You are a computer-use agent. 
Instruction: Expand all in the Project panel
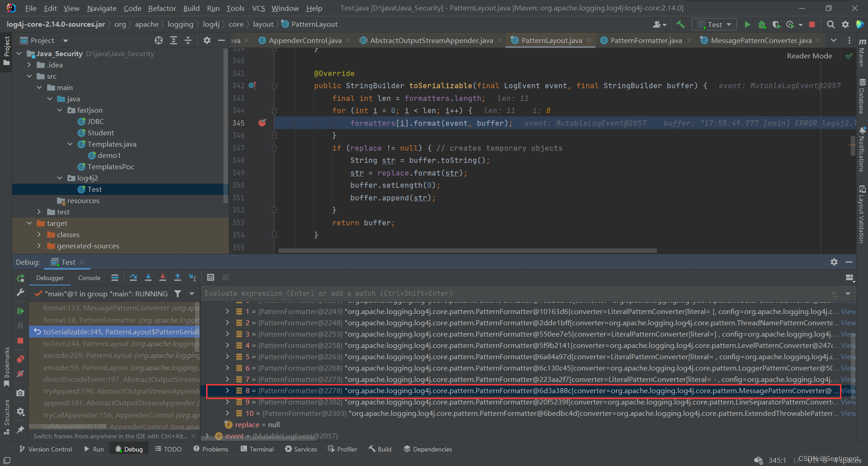pyautogui.click(x=173, y=40)
